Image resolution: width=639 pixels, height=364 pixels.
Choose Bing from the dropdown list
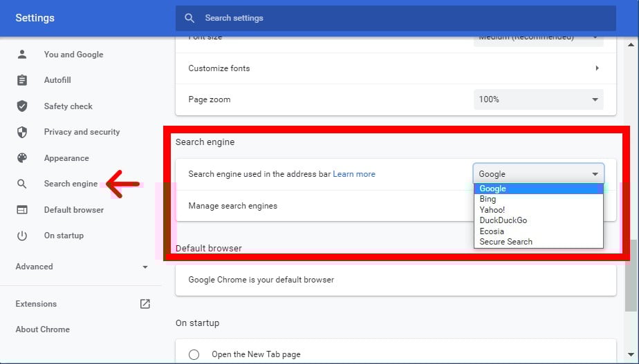(538, 199)
